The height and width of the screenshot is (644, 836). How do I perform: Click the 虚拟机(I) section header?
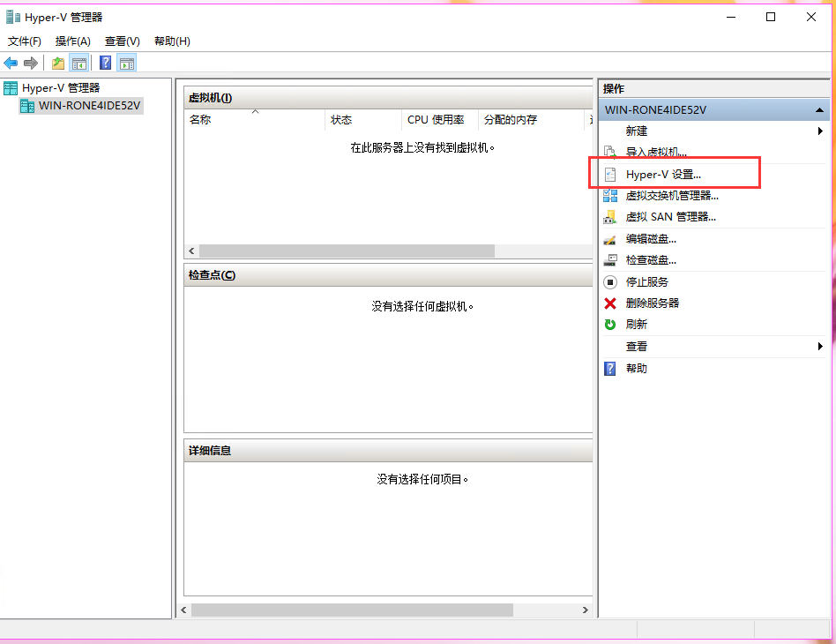[388, 98]
